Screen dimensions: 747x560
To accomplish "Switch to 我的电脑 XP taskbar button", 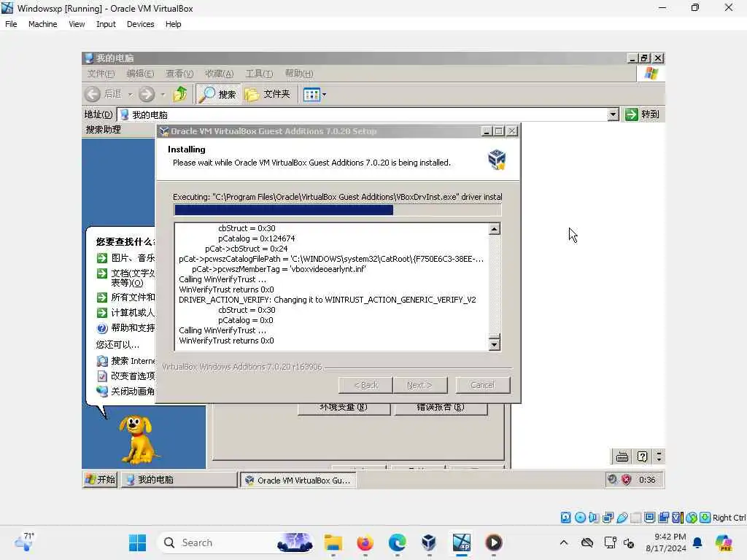I will (179, 480).
